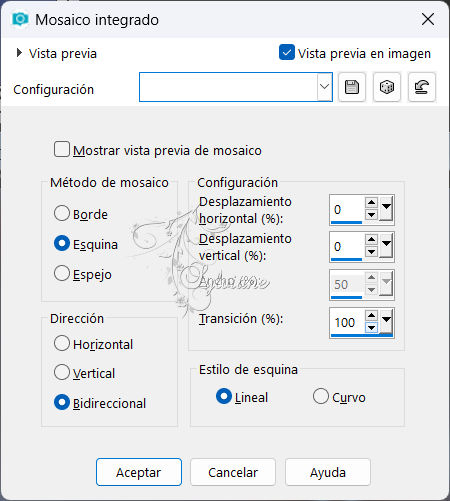
Task: Decrease Transición value with down arrow
Action: tap(371, 328)
